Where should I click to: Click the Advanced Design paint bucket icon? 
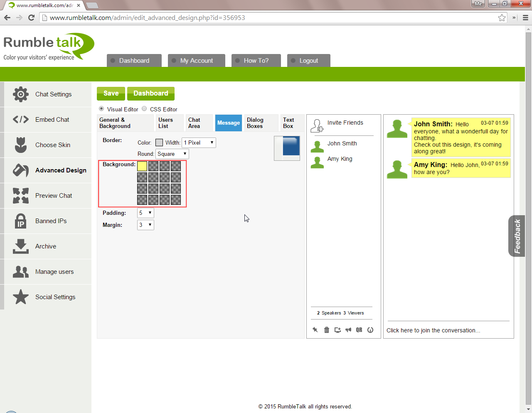[x=21, y=170]
